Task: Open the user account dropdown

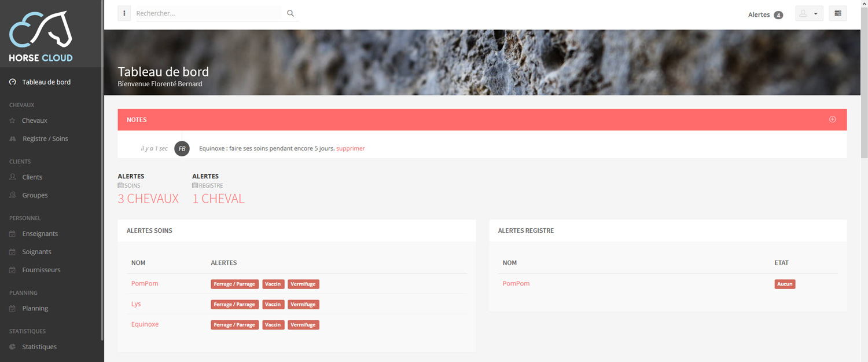Action: coord(809,14)
